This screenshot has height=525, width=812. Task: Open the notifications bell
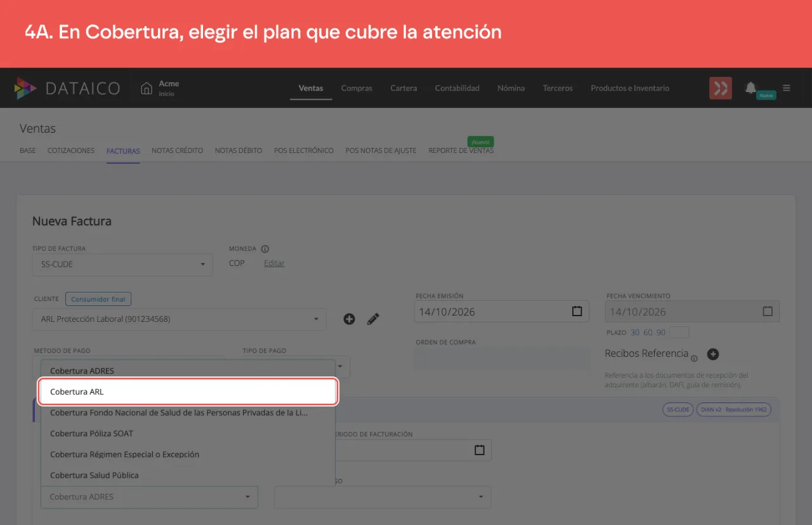tap(750, 88)
